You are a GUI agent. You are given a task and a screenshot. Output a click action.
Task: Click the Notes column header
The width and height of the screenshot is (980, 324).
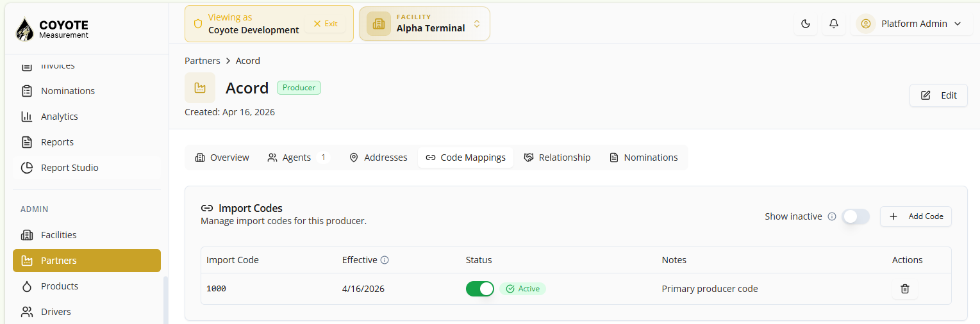click(x=674, y=260)
